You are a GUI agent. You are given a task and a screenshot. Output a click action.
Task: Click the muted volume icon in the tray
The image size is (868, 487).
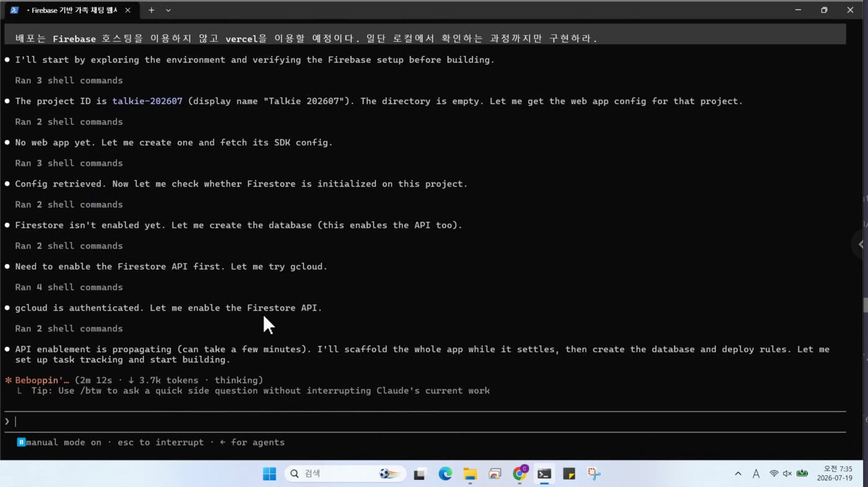pos(787,474)
